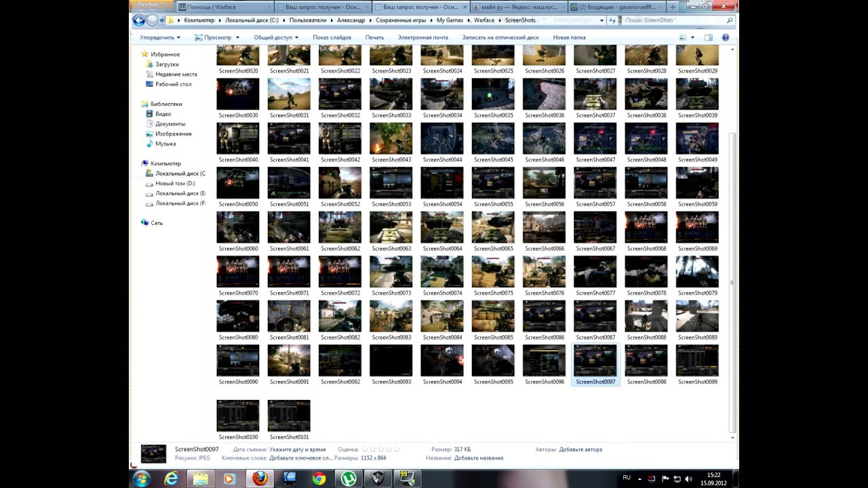The width and height of the screenshot is (868, 488).
Task: Open the Action Center flag icon
Action: pos(665,479)
